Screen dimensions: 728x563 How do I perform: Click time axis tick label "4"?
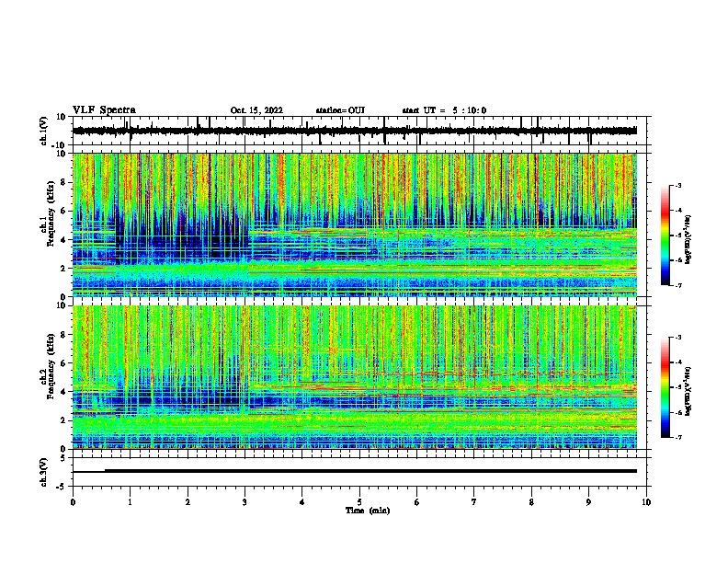pyautogui.click(x=302, y=502)
